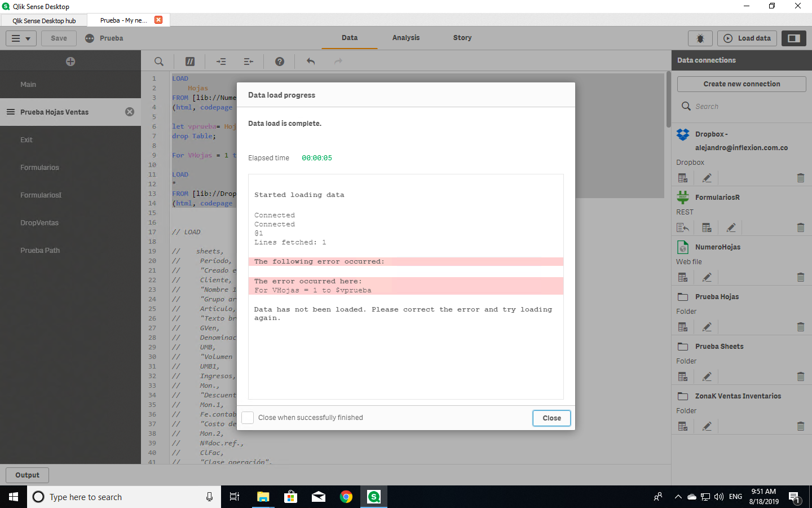This screenshot has width=812, height=508.
Task: Toggle comment with the comment icon
Action: 190,62
